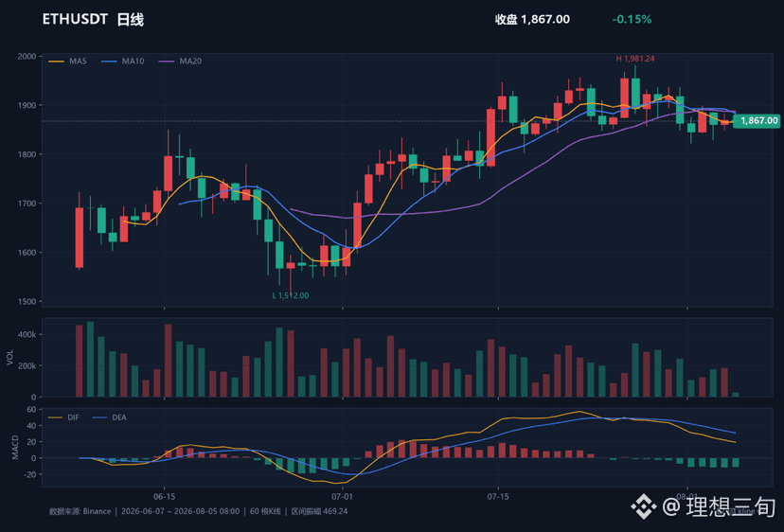Click the 07-15 date axis label

(498, 496)
